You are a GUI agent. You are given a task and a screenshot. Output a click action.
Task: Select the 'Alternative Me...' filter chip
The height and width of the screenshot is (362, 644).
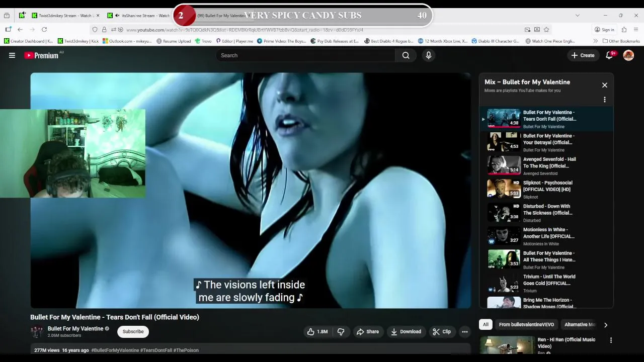(580, 325)
